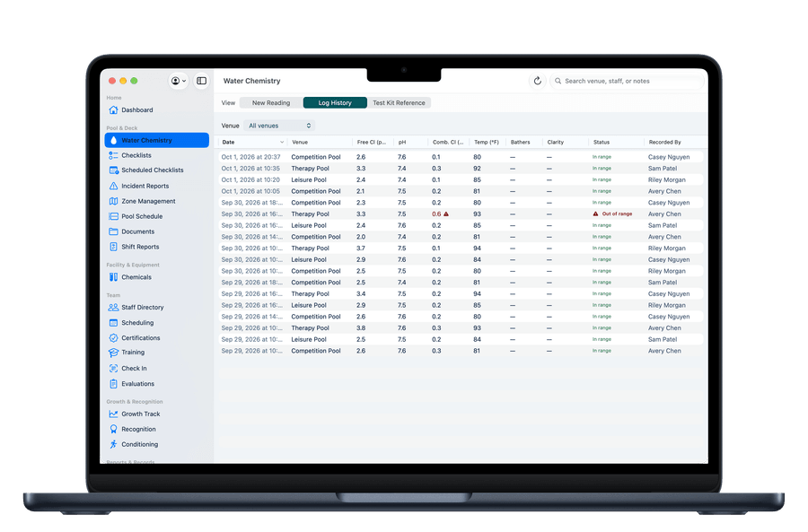Open the Pool Schedule icon
The height and width of the screenshot is (532, 808).
pyautogui.click(x=113, y=216)
